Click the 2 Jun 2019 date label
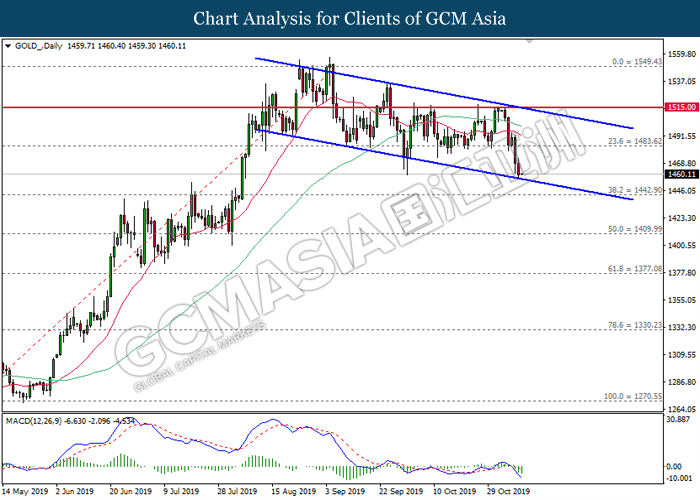 pyautogui.click(x=75, y=492)
